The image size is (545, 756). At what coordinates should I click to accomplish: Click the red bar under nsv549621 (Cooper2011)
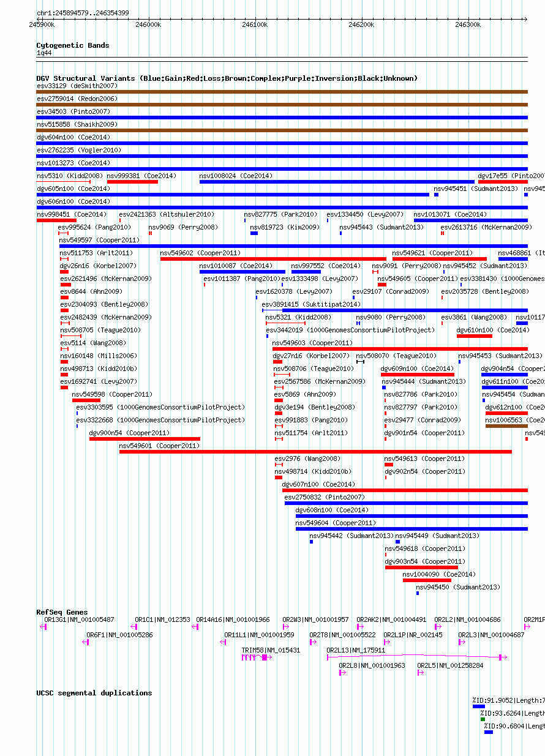coord(440,259)
